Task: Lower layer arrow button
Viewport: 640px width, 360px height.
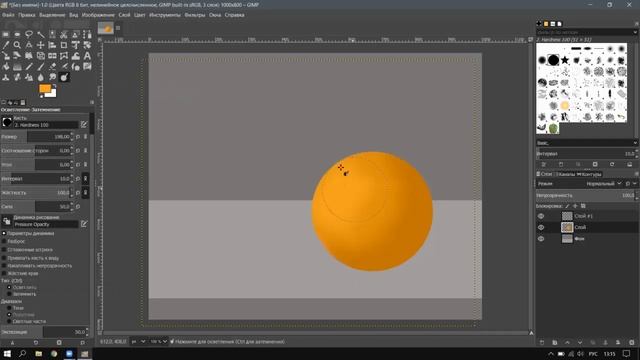Action: [580, 342]
